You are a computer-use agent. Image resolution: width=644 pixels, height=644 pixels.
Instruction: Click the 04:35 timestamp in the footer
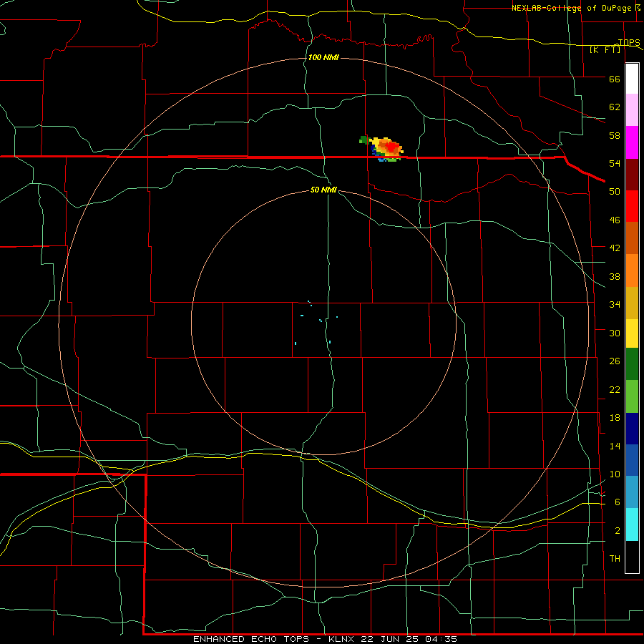point(442,639)
